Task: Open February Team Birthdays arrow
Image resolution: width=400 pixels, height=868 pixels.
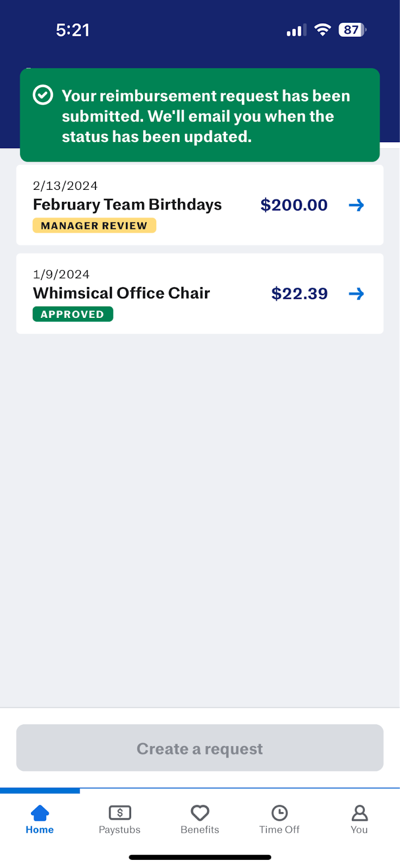Action: (356, 205)
